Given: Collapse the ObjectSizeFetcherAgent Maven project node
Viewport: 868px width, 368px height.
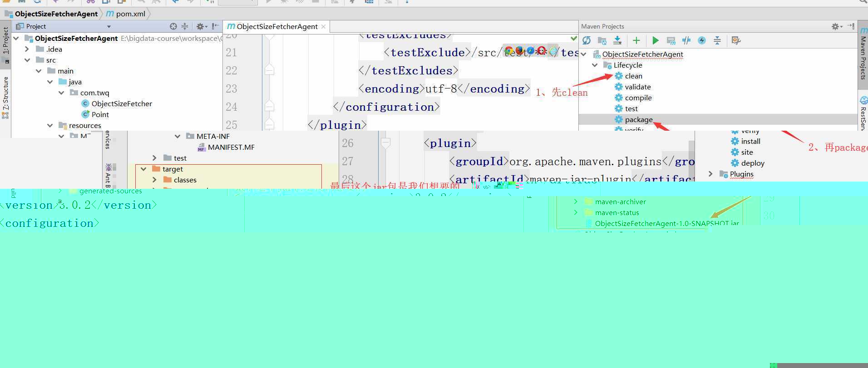Looking at the screenshot, I should click(584, 54).
